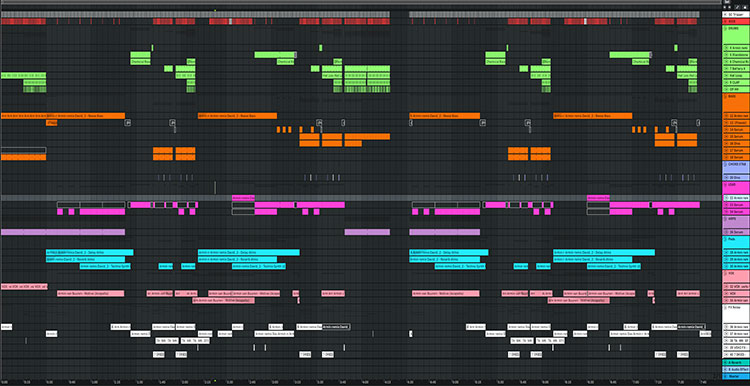Collapse the BASS group track
The height and width of the screenshot is (386, 750).
click(726, 97)
